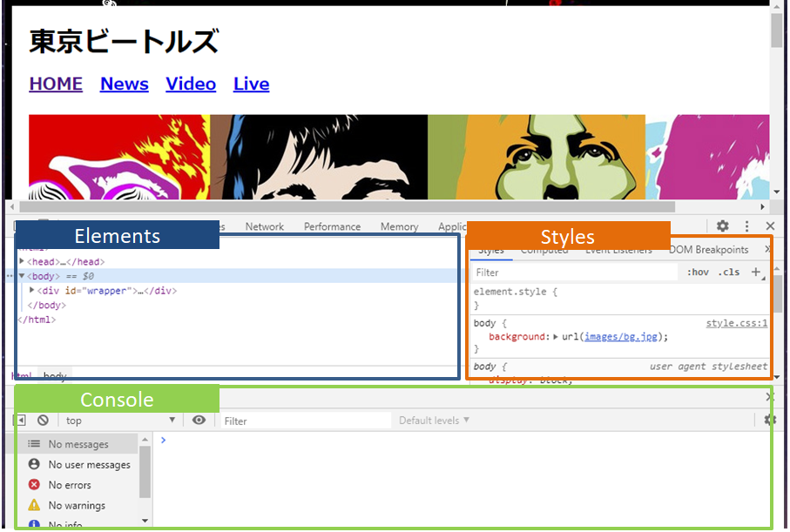Select the closing </html> tag line

point(37,320)
